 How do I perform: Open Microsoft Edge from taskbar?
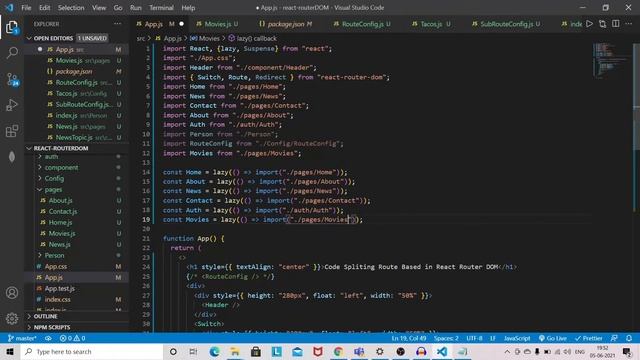tap(214, 351)
